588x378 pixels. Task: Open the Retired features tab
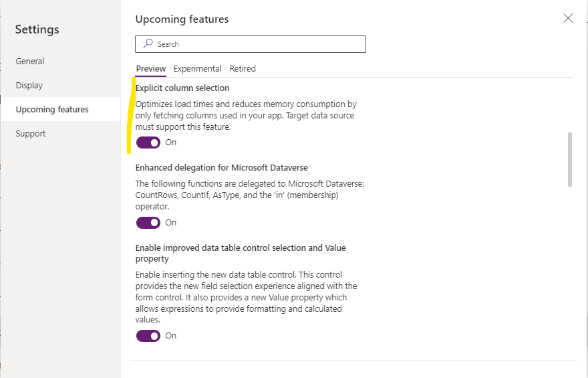tap(243, 69)
